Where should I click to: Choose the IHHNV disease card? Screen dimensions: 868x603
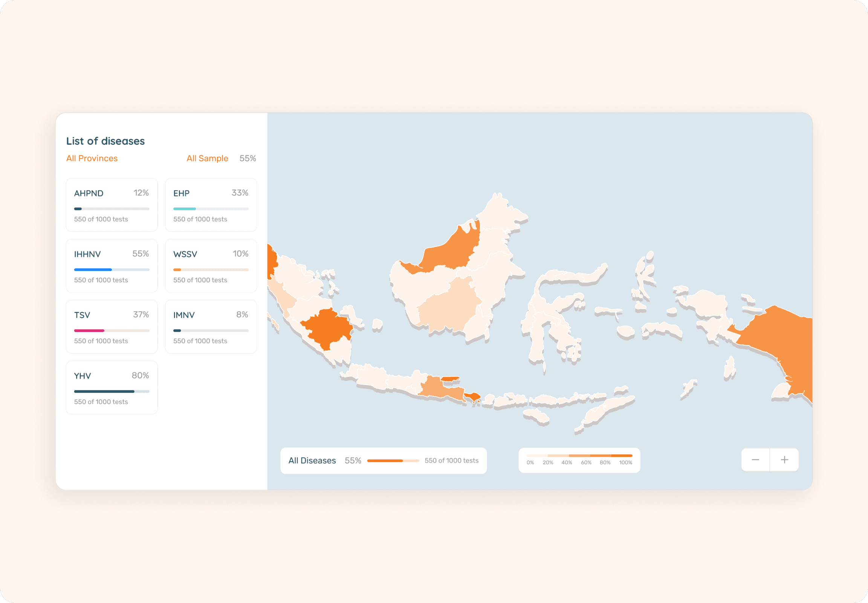pos(112,266)
